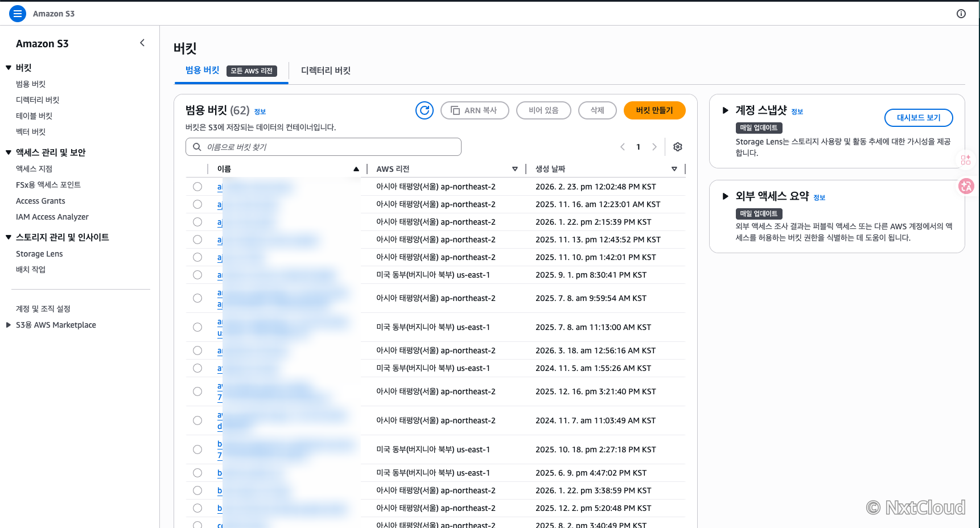Image resolution: width=980 pixels, height=528 pixels.
Task: Expand S3용 AWS Marketplace in sidebar
Action: pos(9,325)
